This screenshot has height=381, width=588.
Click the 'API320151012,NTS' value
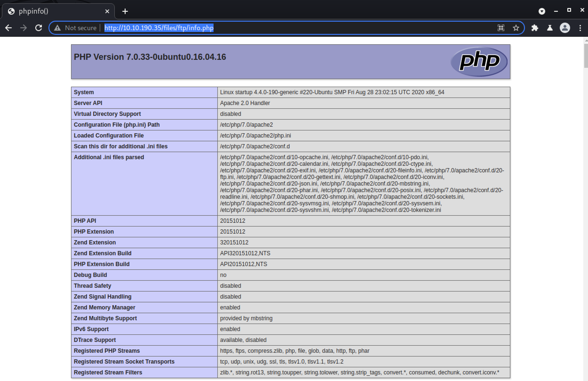[x=245, y=254]
